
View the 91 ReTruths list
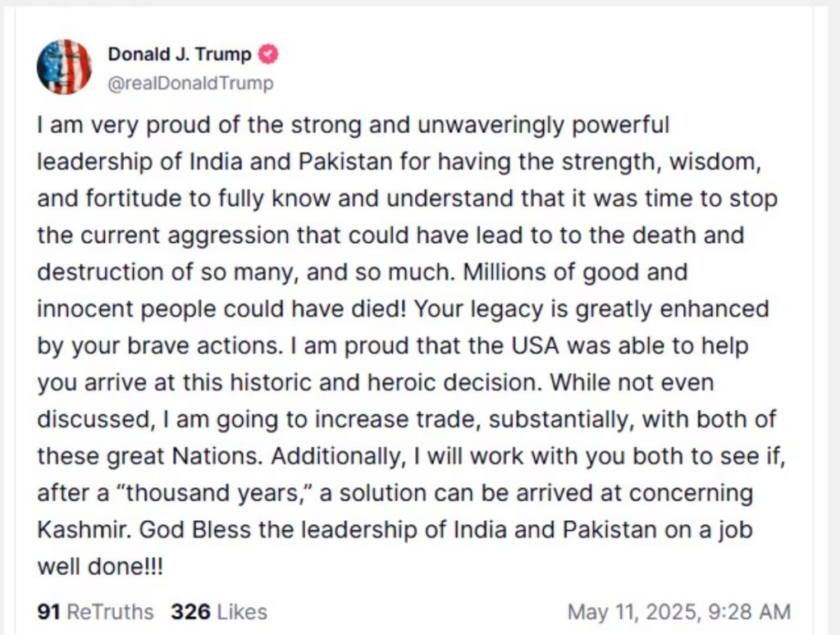click(95, 612)
